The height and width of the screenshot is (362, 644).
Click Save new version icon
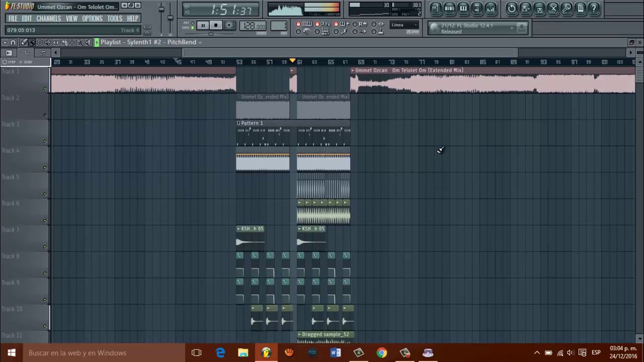(x=525, y=8)
